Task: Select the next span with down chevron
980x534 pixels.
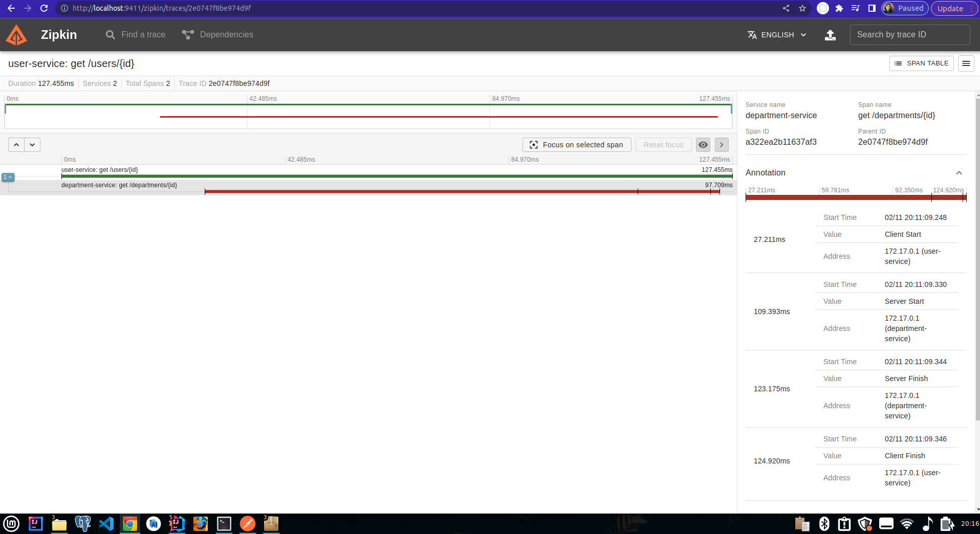Action: click(32, 145)
